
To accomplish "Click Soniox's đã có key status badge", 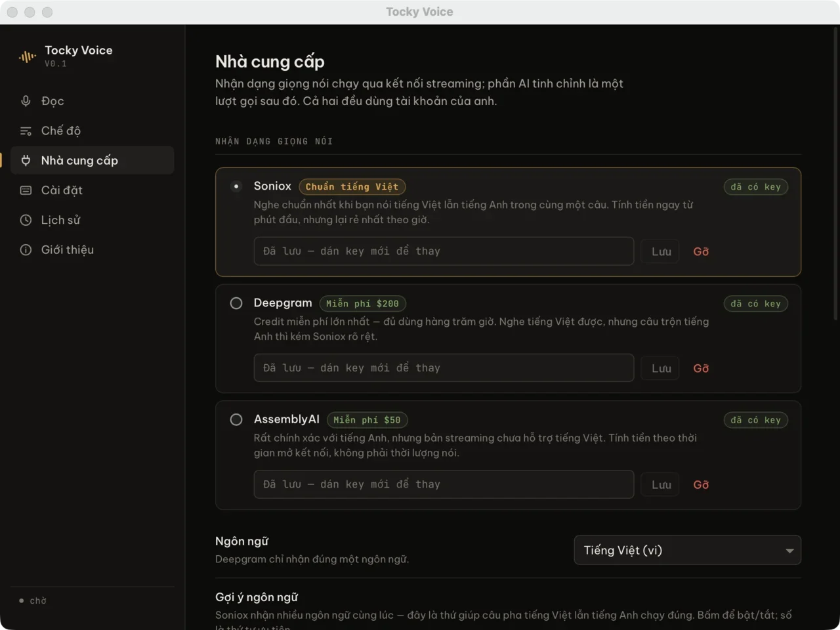I will click(x=756, y=187).
